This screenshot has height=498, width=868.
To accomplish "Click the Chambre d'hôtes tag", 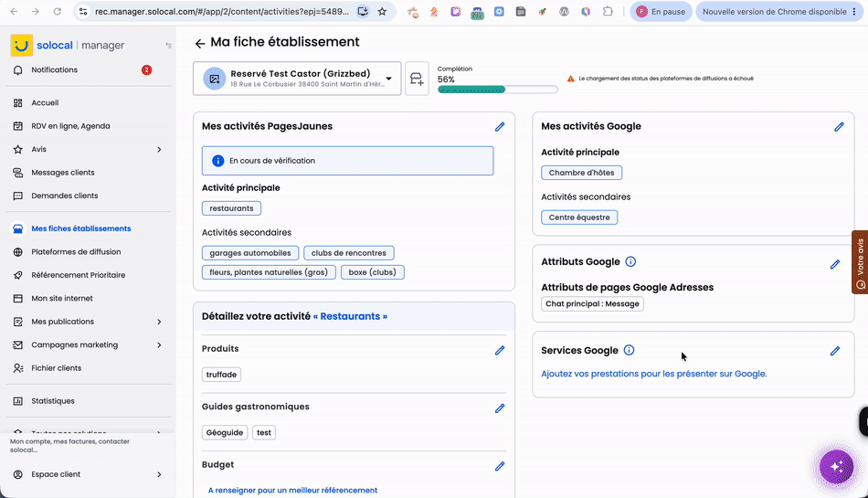I will coord(581,173).
